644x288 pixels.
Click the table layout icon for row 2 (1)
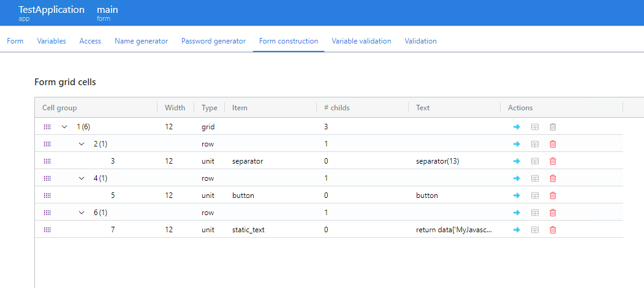click(x=535, y=144)
